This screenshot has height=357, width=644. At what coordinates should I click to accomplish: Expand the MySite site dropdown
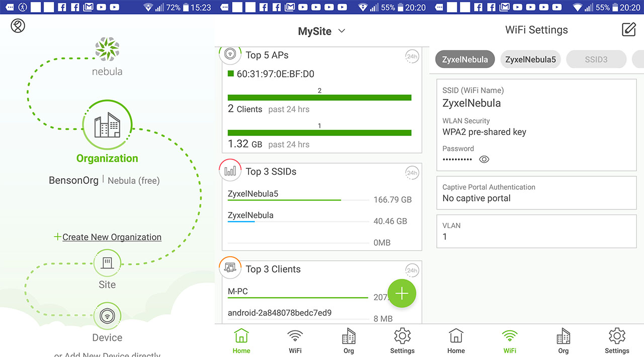click(322, 31)
